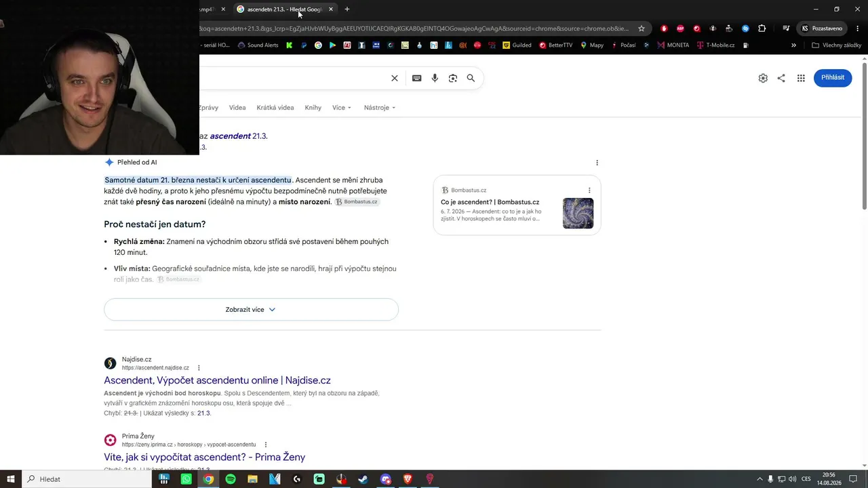Open the Chrome extensions puzzle menu
The width and height of the screenshot is (868, 488).
[x=762, y=28]
